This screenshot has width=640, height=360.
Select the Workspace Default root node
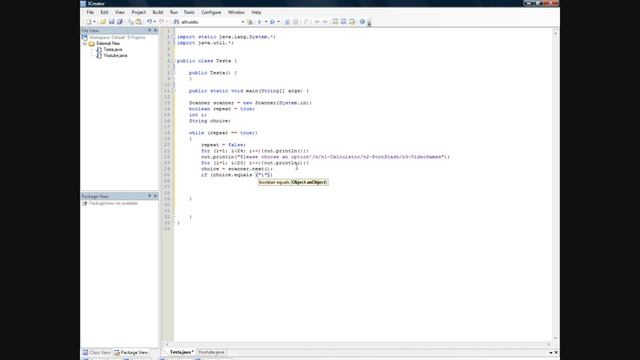click(x=113, y=37)
